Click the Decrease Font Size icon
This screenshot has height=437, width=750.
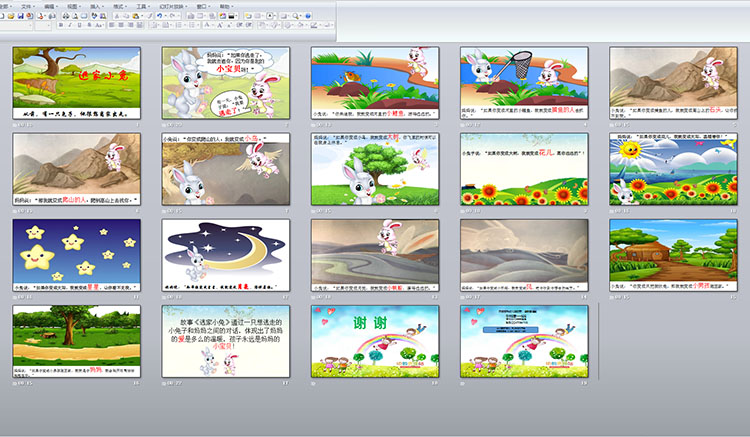point(229,25)
